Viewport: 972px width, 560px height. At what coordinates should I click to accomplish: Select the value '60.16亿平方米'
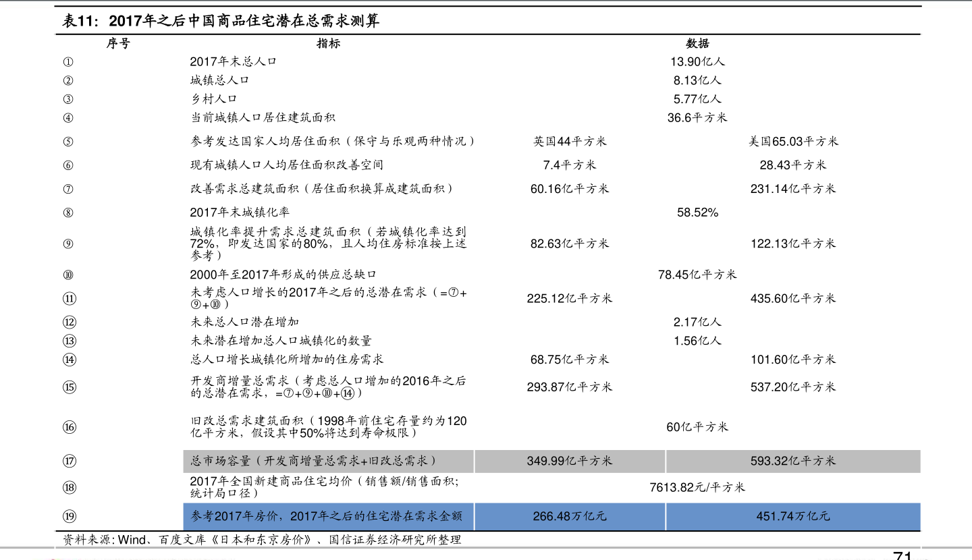point(570,189)
